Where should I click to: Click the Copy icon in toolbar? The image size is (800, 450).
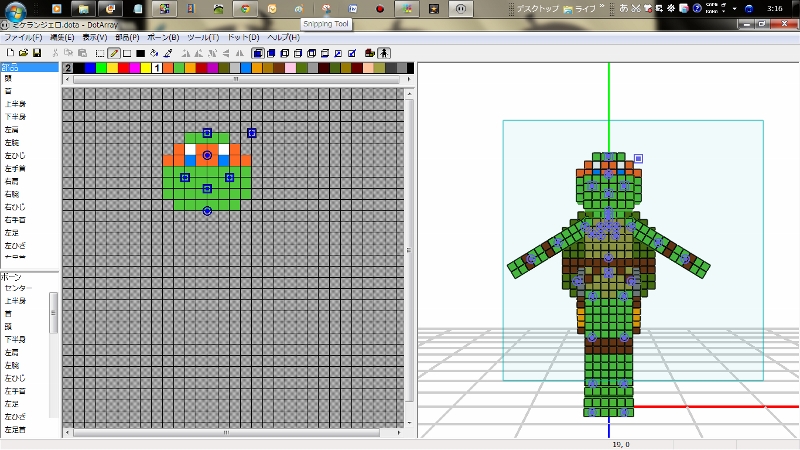pyautogui.click(x=69, y=53)
